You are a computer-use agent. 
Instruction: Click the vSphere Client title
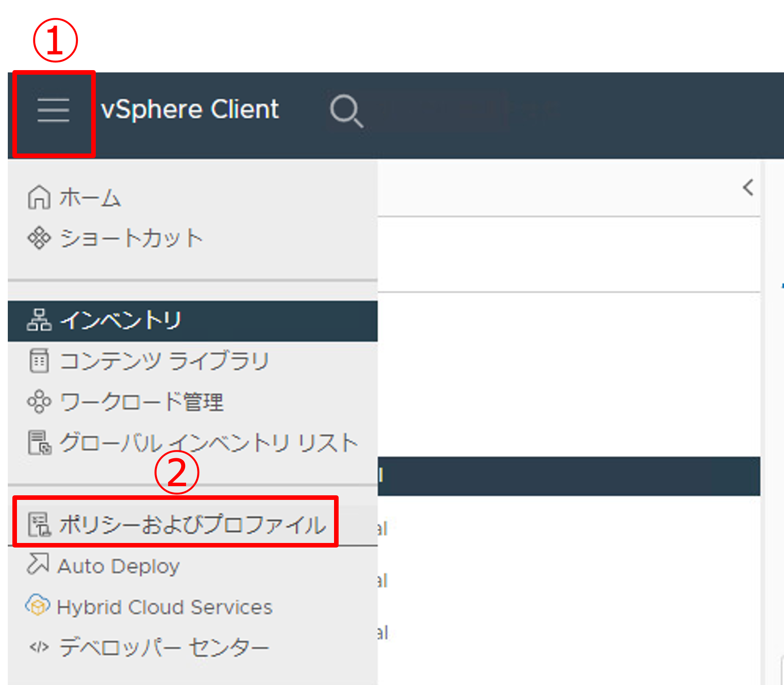190,110
